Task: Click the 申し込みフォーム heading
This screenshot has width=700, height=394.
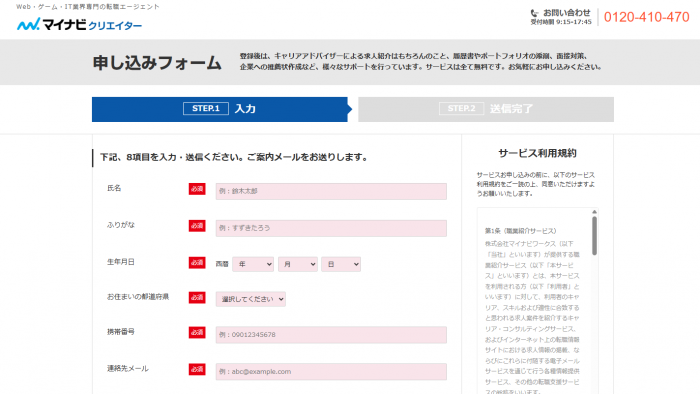Action: tap(157, 63)
